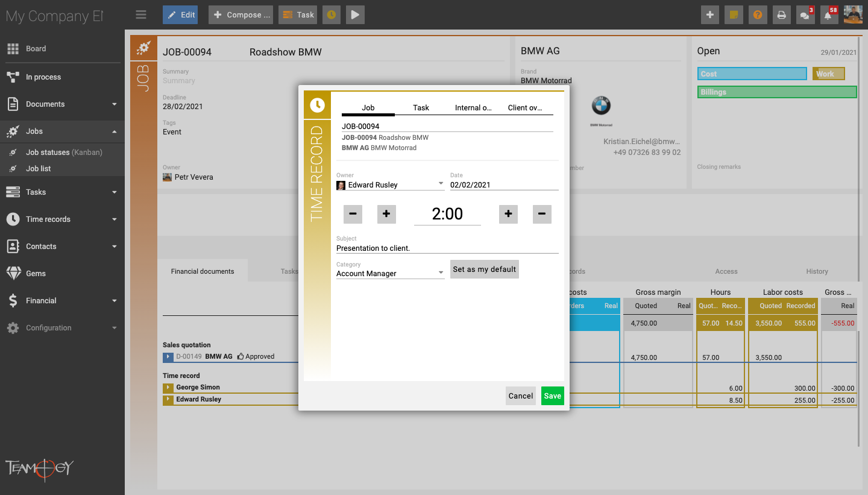This screenshot has width=868, height=495.
Task: Open the sticky note icon
Action: click(x=734, y=14)
